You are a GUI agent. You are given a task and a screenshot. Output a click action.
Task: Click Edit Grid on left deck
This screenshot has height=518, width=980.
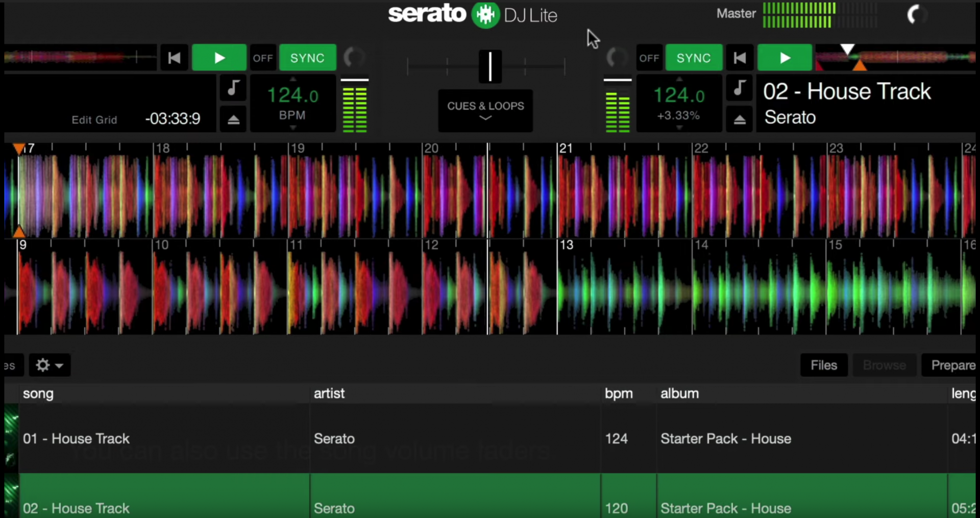point(94,120)
